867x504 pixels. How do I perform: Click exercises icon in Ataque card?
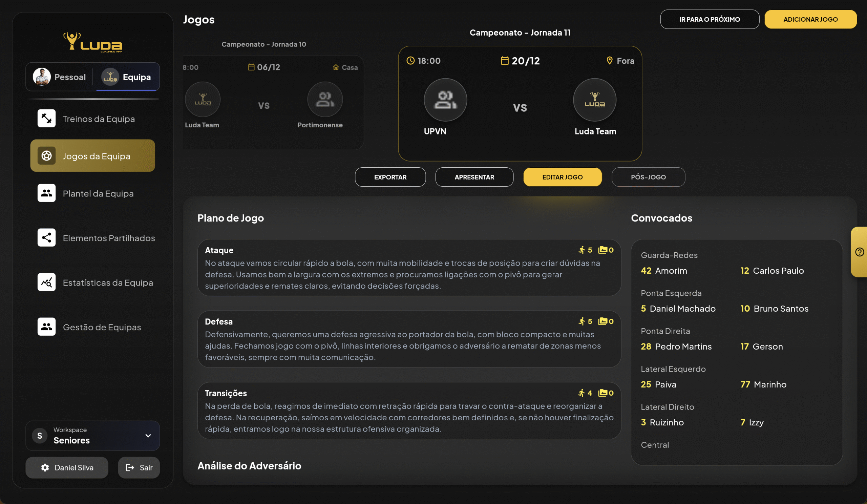tap(581, 250)
